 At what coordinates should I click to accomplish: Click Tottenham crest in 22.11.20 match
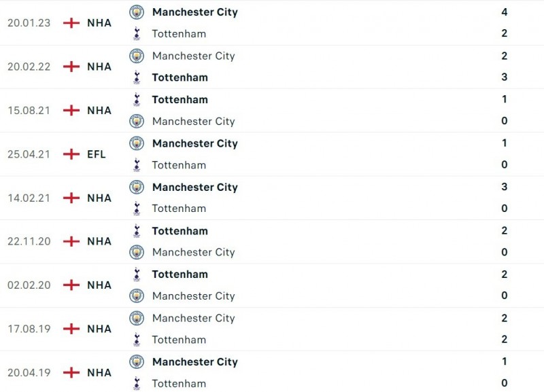click(x=137, y=231)
